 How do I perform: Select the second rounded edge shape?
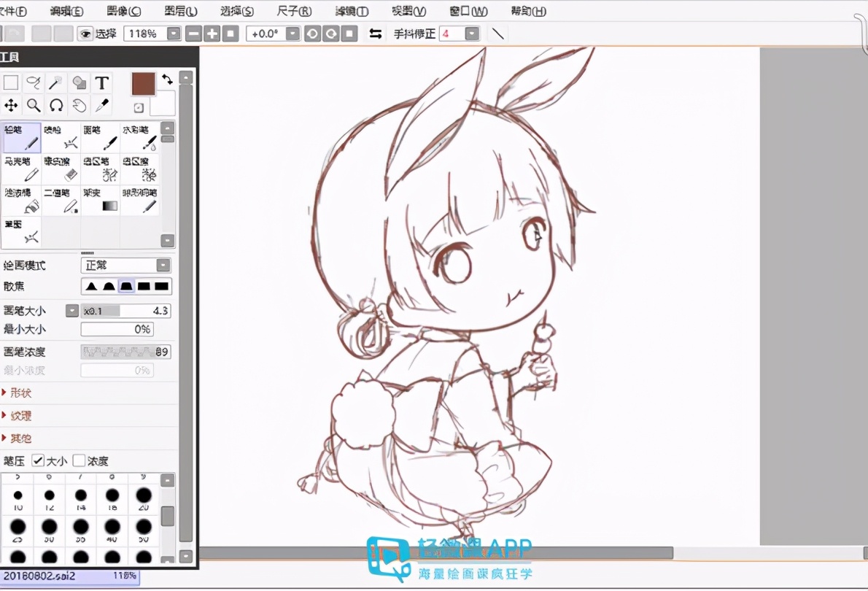(x=109, y=286)
